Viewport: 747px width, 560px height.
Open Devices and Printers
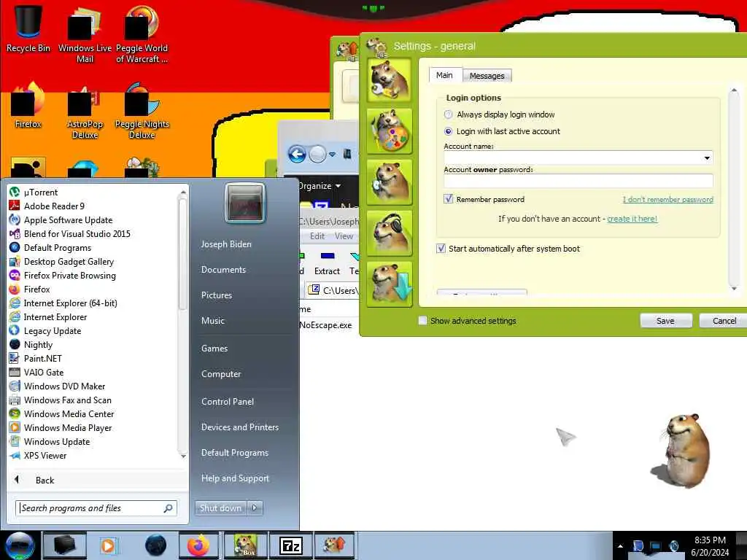click(x=239, y=427)
